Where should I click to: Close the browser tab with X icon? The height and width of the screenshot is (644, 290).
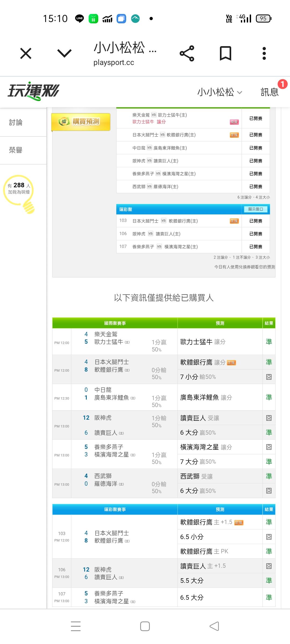(x=26, y=53)
